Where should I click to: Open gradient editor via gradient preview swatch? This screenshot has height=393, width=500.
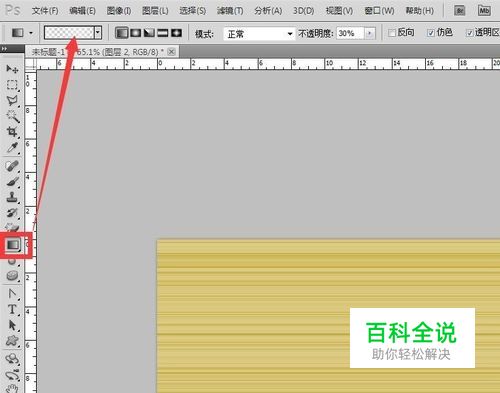coord(69,33)
